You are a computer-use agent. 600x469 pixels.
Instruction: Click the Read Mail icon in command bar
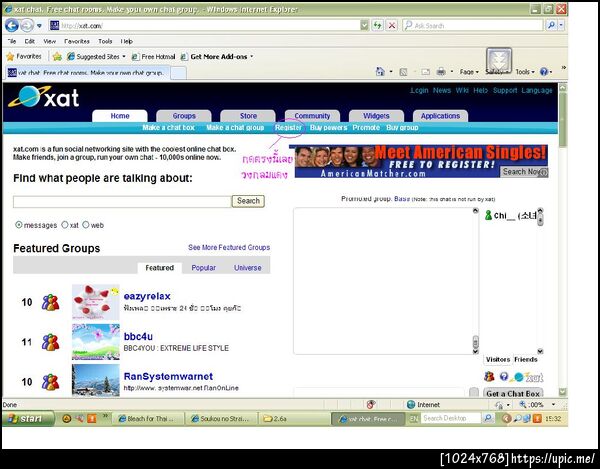tap(426, 72)
